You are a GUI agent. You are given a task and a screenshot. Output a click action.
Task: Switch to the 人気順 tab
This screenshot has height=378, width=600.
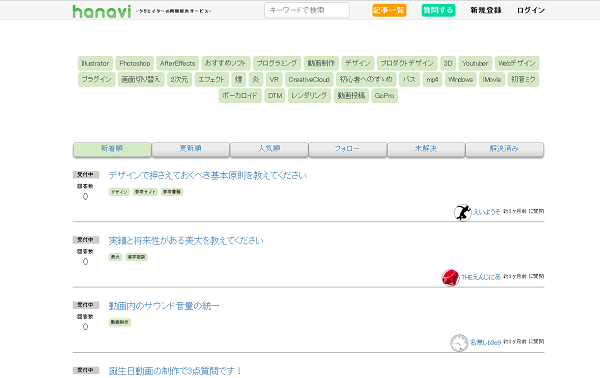pyautogui.click(x=269, y=149)
